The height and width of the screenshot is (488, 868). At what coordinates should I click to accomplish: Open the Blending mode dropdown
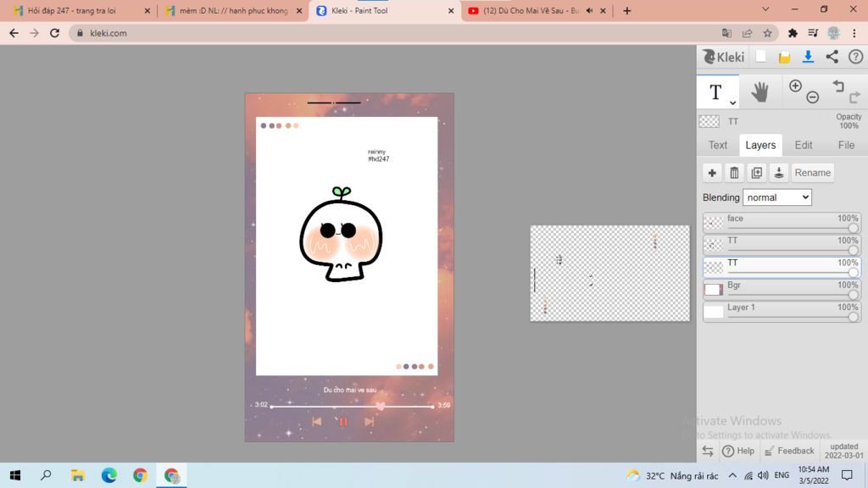[x=776, y=197]
